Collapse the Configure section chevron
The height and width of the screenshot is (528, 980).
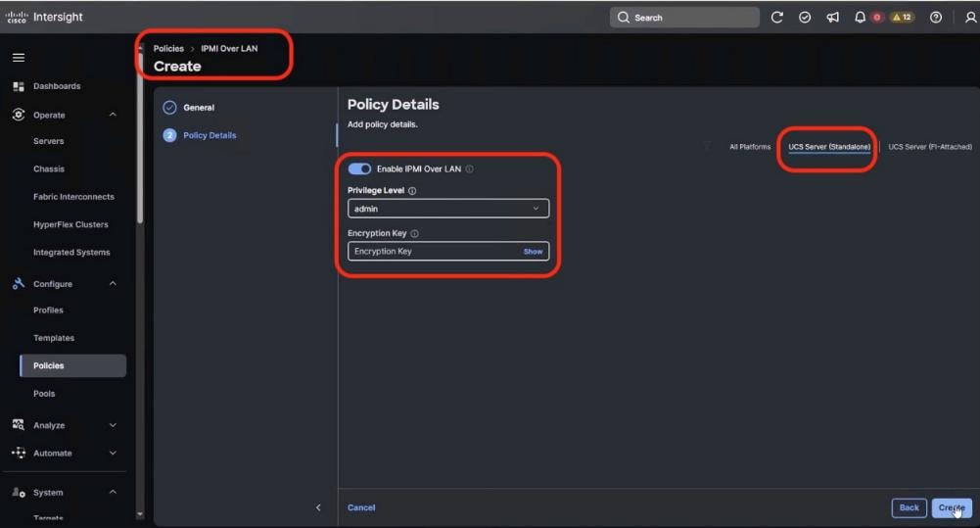click(113, 283)
